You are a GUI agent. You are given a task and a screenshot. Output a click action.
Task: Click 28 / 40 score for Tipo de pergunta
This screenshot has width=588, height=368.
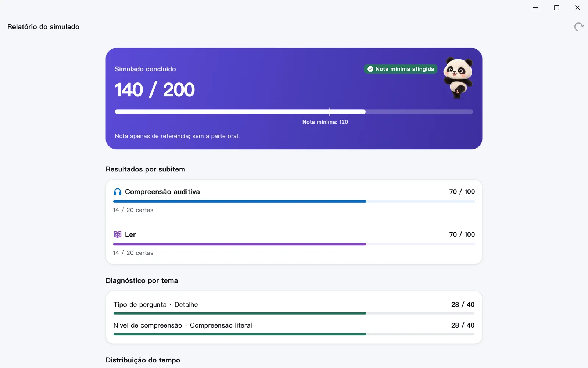(x=463, y=305)
